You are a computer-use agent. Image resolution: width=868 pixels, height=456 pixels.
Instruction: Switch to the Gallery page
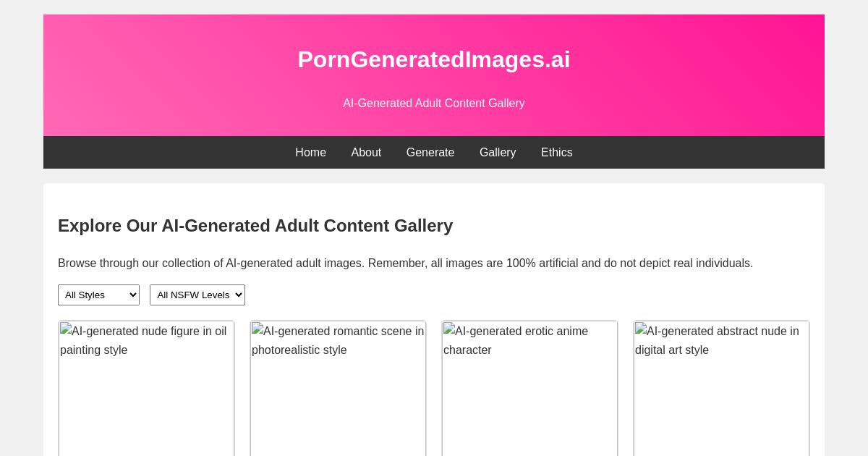tap(498, 153)
